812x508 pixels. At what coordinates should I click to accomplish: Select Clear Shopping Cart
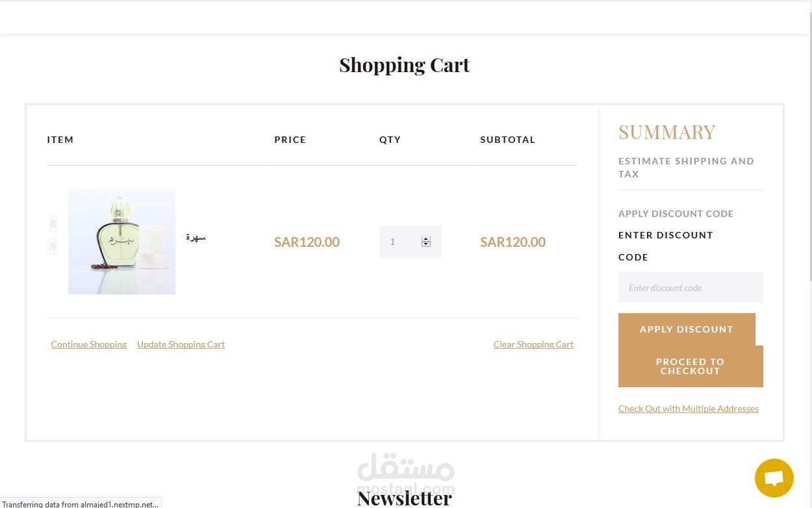click(x=533, y=344)
